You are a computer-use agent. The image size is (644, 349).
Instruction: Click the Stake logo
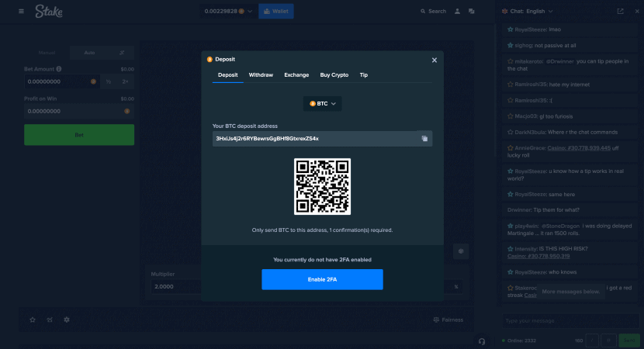tap(49, 11)
